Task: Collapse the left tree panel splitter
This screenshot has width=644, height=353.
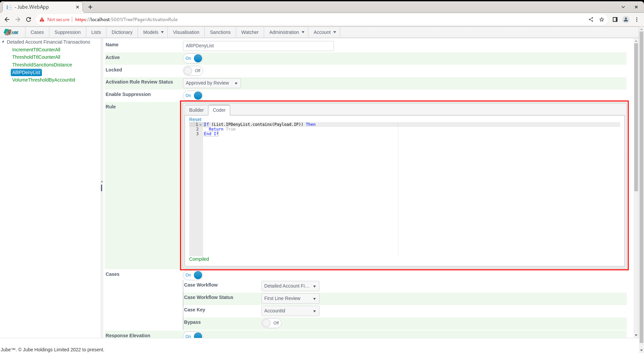Action: [101, 182]
